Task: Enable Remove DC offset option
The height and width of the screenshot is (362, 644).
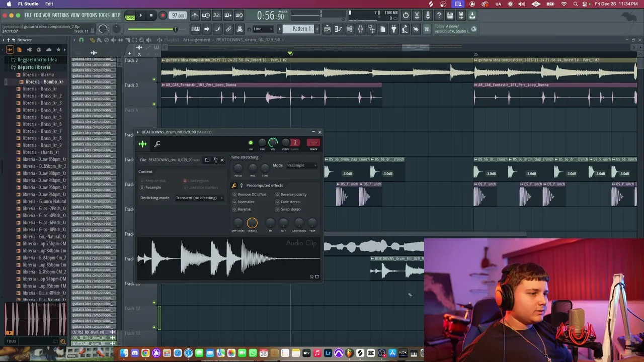Action: (250, 195)
